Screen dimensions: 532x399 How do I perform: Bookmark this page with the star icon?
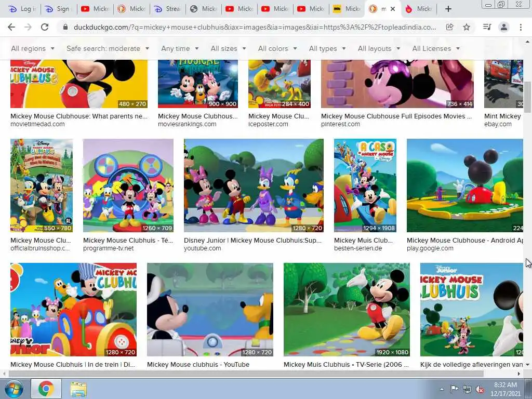(x=467, y=27)
